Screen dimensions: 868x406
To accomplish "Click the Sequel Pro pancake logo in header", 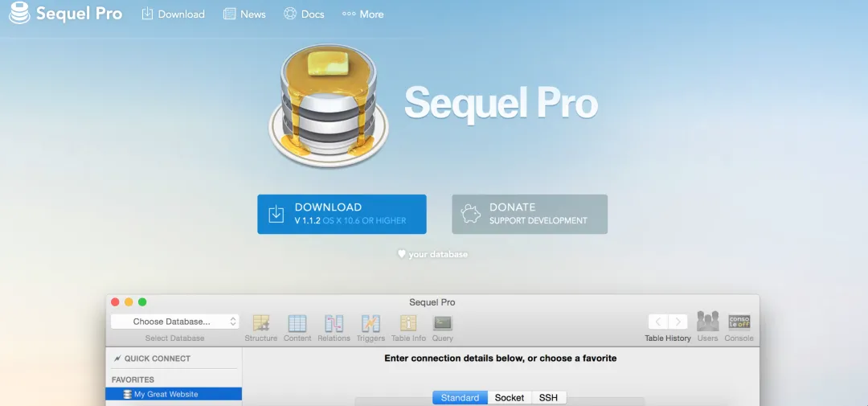I will point(19,14).
